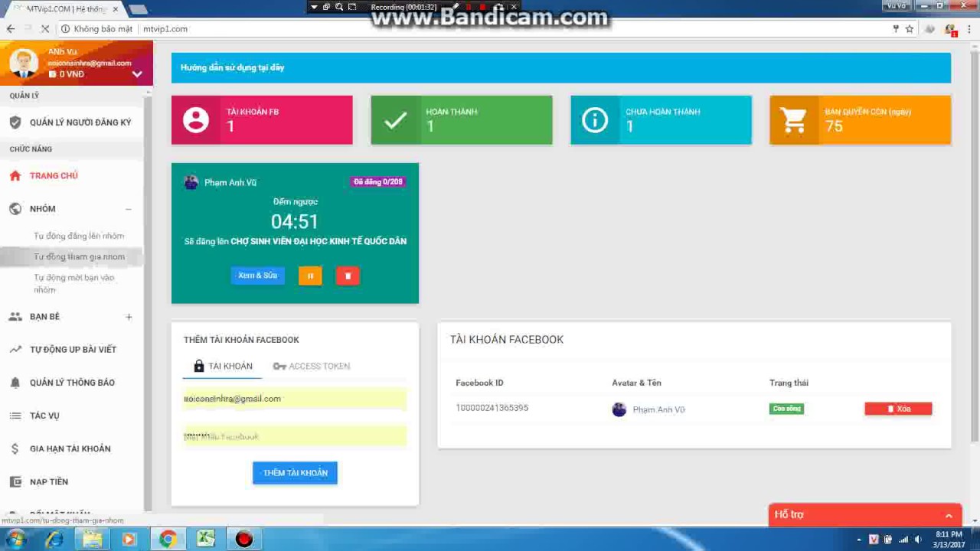Delete the scheduled post with trash button
This screenshot has width=980, height=551.
(x=348, y=275)
